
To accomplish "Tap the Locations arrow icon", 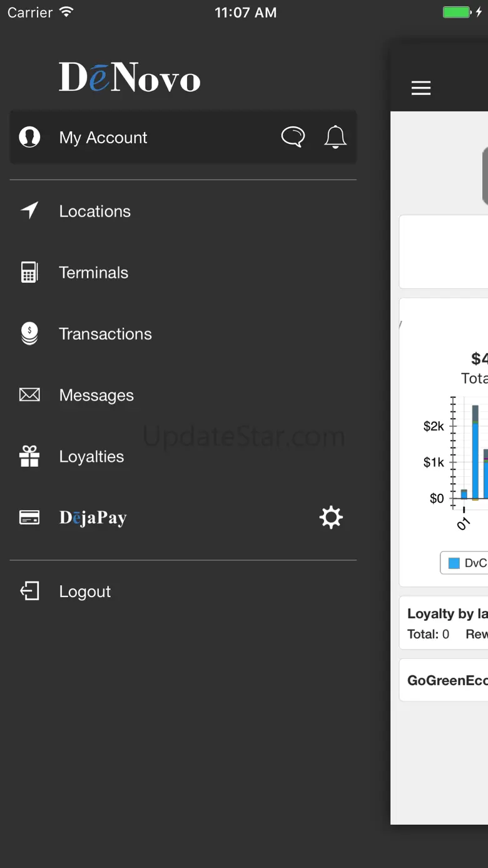I will click(29, 211).
